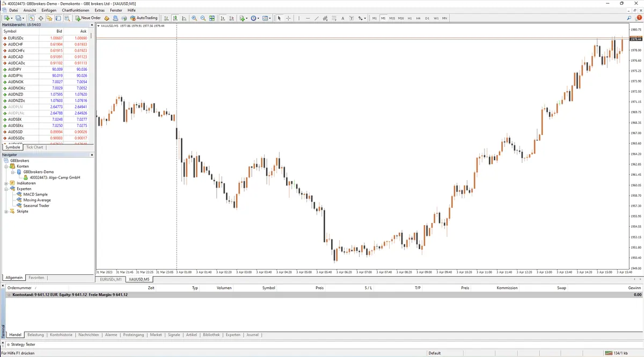The height and width of the screenshot is (357, 644).
Task: Select the trendline drawing tool
Action: coord(317,18)
